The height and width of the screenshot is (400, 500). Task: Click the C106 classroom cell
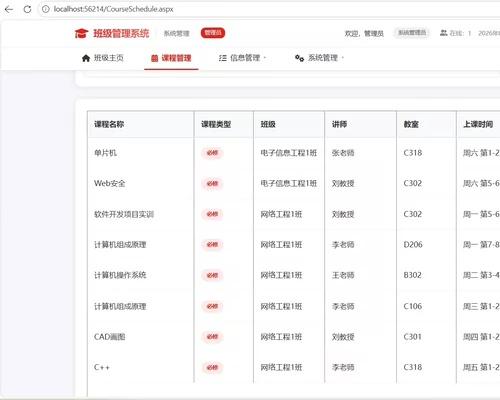pos(413,306)
